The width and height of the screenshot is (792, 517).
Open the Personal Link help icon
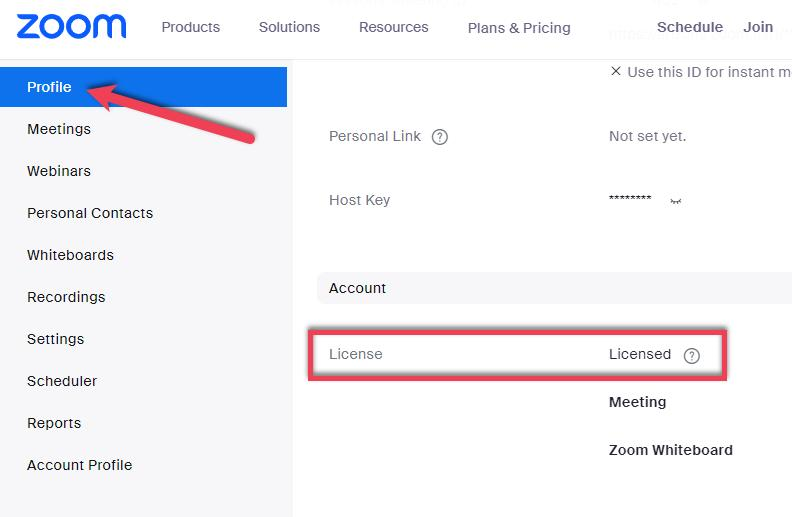439,137
